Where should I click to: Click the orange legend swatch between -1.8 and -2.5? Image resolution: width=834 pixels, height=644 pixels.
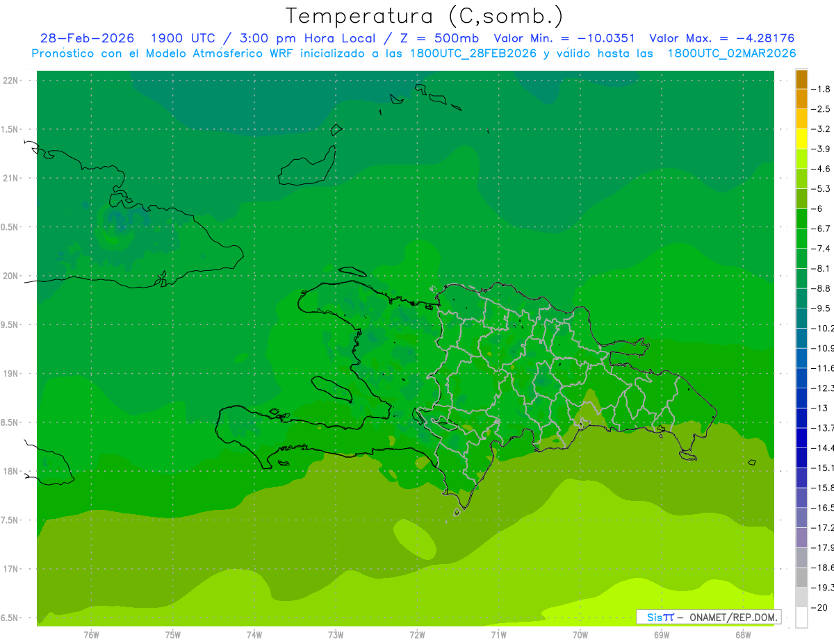tap(801, 99)
